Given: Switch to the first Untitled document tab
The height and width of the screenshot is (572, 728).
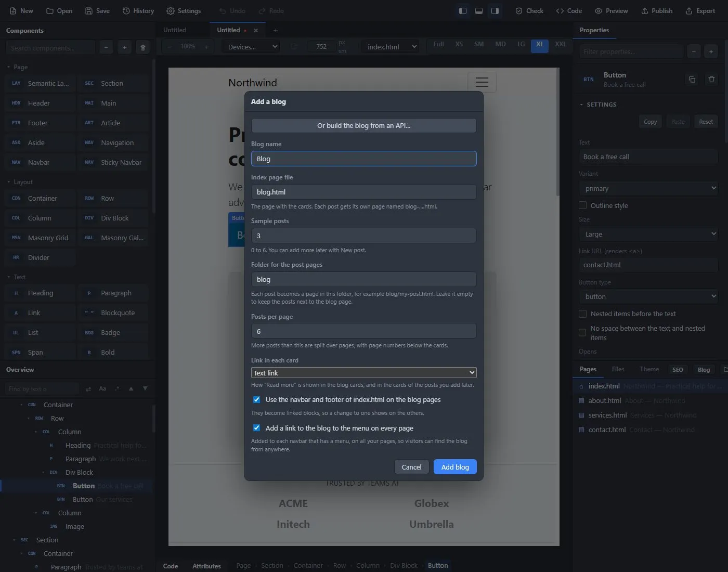Looking at the screenshot, I should coord(175,30).
